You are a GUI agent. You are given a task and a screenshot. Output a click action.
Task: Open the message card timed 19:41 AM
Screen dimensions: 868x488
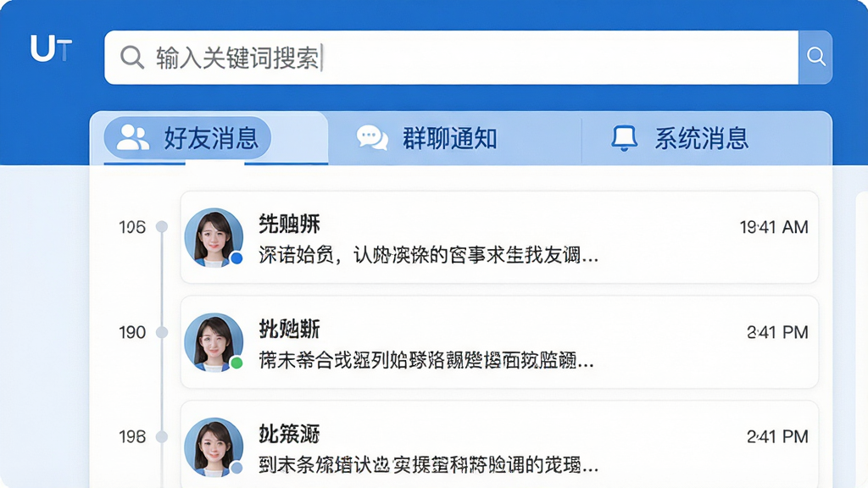coord(499,237)
